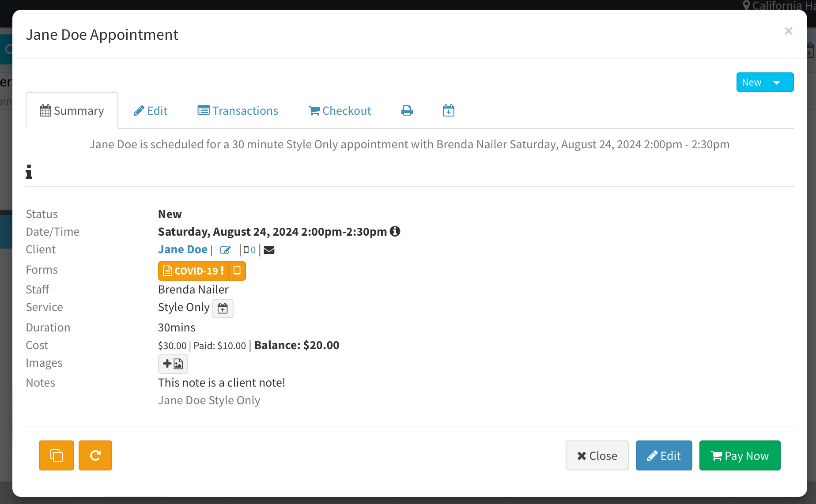The width and height of the screenshot is (816, 504).
Task: Dismiss the dialog with Close button
Action: point(597,455)
